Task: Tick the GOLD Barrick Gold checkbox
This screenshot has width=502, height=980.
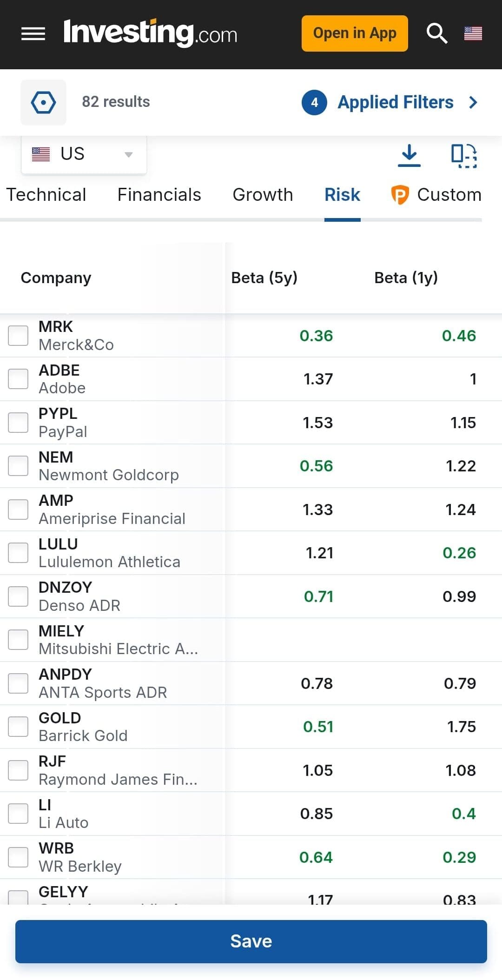Action: (x=19, y=726)
